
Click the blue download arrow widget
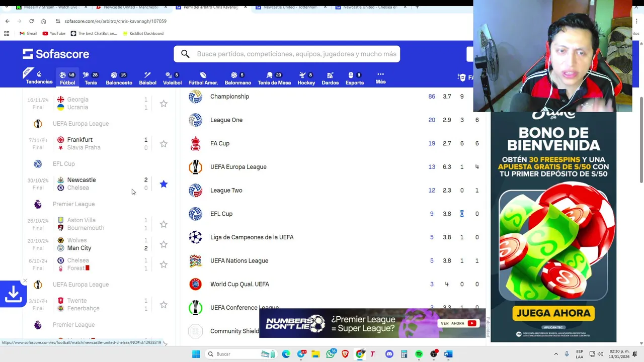[x=13, y=295]
